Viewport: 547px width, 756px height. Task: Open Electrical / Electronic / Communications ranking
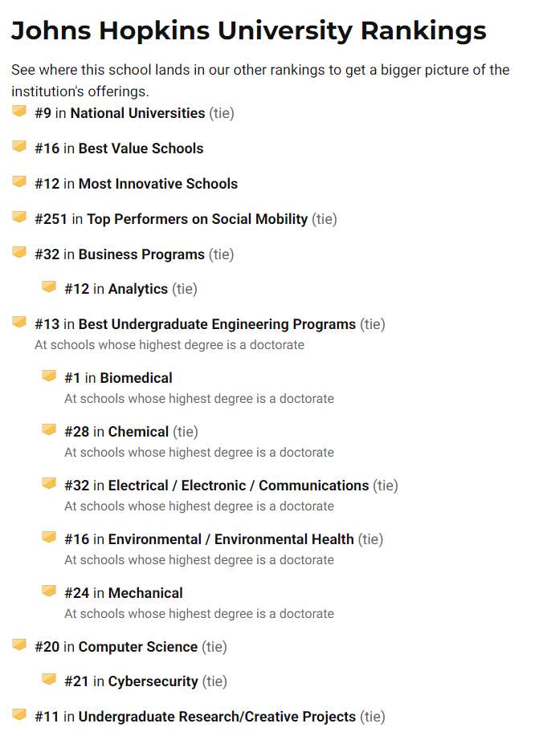(x=239, y=486)
